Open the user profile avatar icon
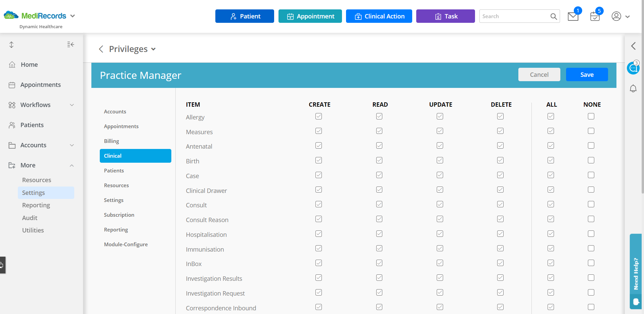644x314 pixels. click(x=616, y=16)
